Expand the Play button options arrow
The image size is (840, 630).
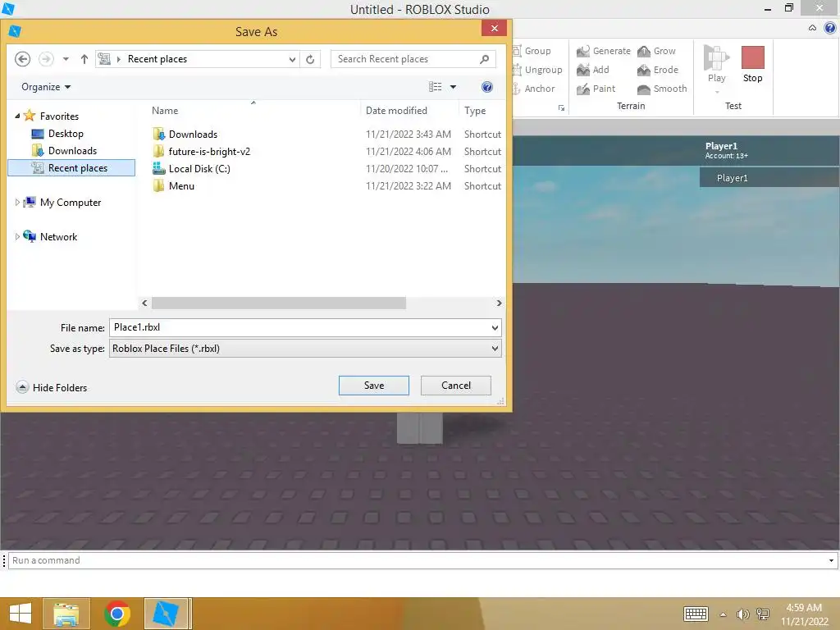point(717,92)
